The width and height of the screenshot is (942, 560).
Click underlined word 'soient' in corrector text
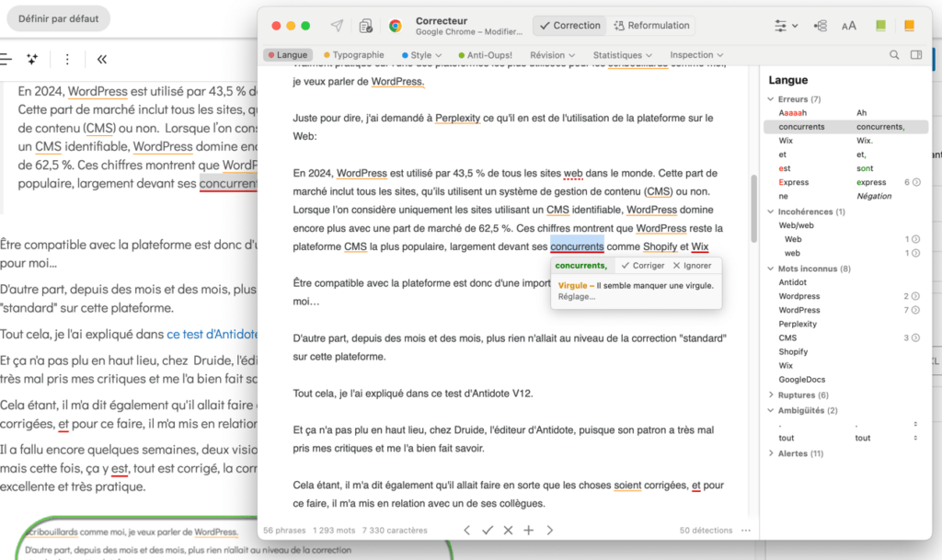(627, 485)
